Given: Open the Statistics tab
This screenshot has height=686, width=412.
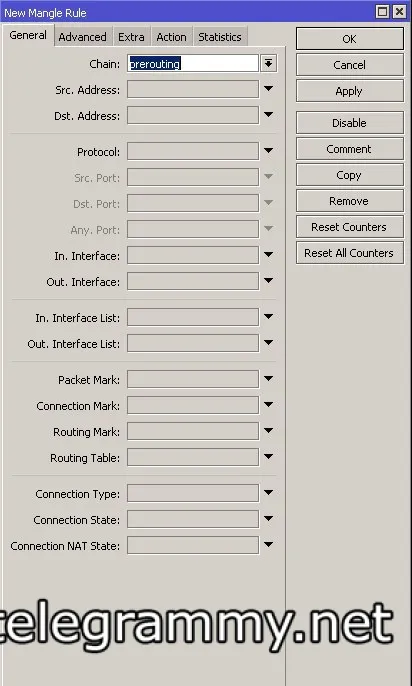Looking at the screenshot, I should pyautogui.click(x=220, y=37).
